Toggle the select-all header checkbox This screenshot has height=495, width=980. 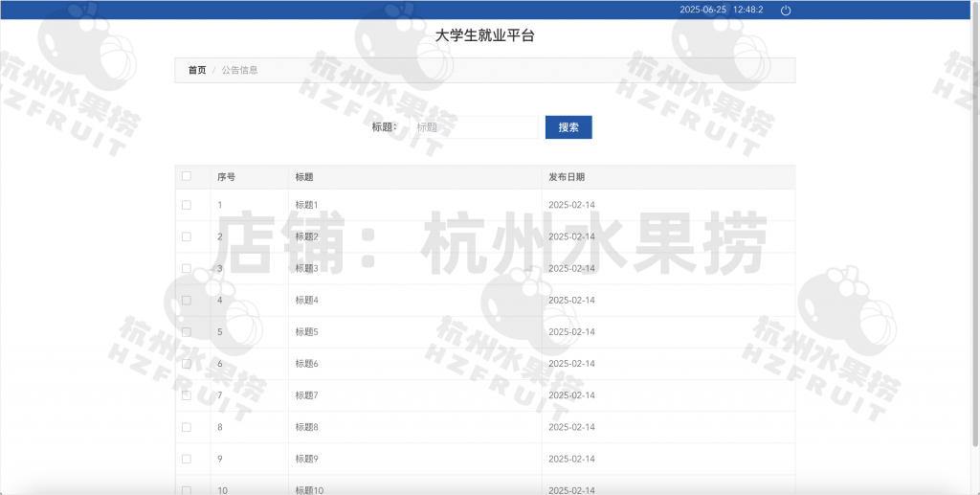(x=187, y=176)
